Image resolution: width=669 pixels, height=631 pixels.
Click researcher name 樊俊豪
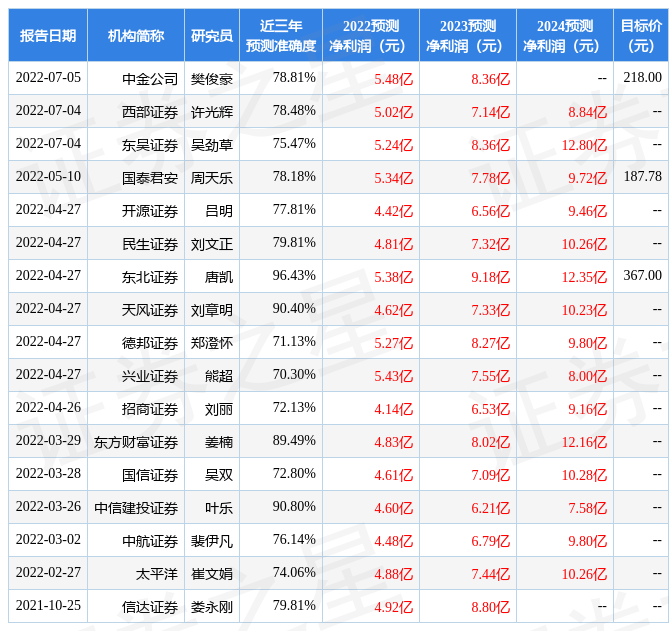click(212, 79)
